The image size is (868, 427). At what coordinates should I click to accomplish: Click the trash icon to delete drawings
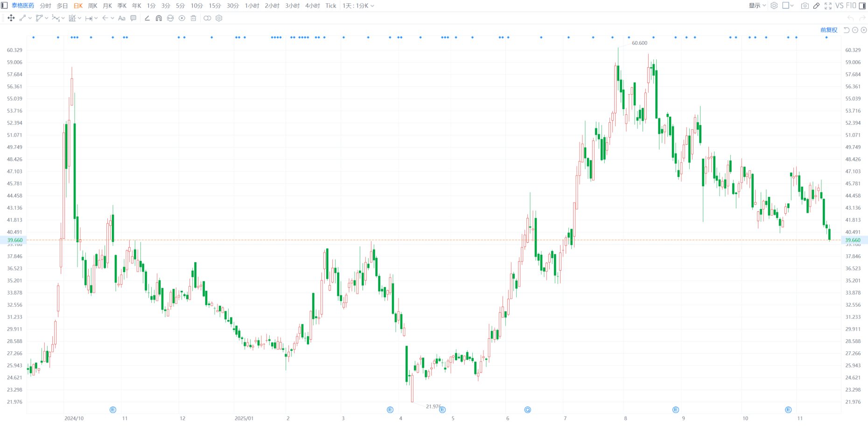coord(193,18)
